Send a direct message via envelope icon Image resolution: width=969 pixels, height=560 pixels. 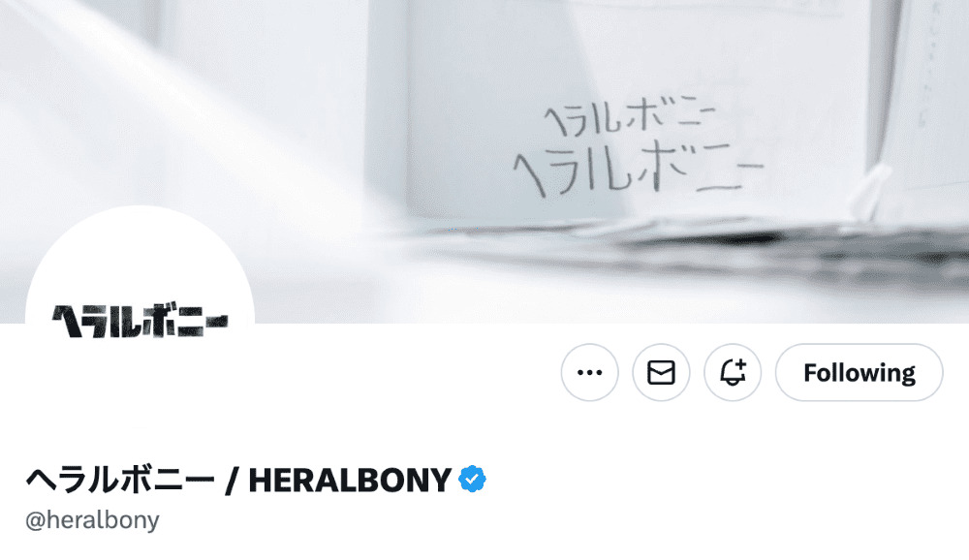click(x=661, y=372)
